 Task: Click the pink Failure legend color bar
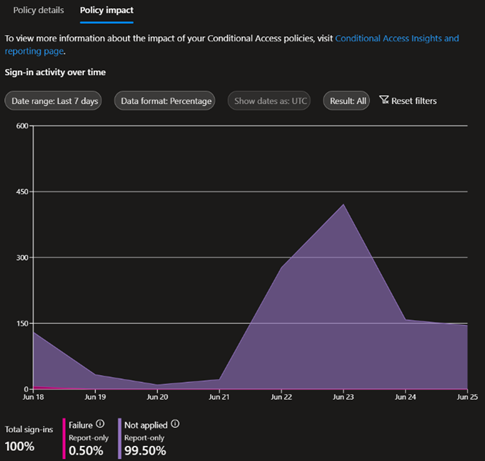click(x=64, y=438)
